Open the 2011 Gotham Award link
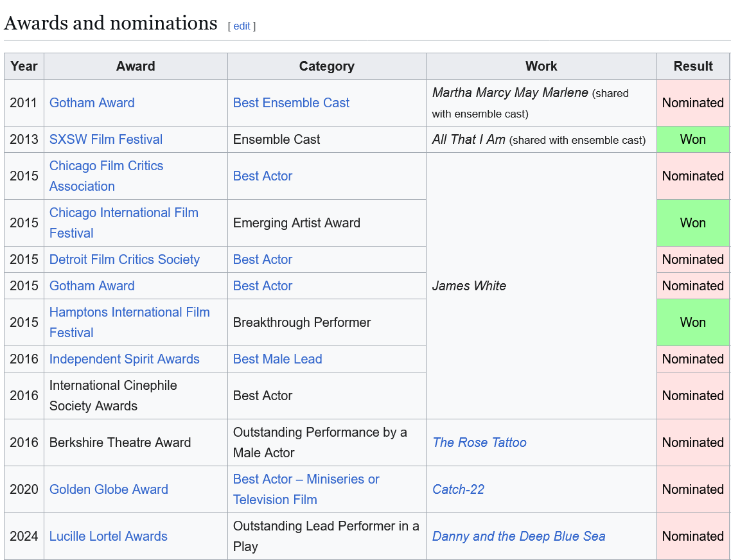 92,103
